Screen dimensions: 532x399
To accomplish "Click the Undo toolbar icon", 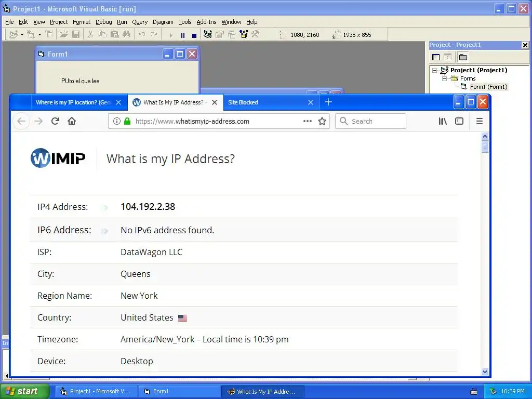I will coord(142,35).
